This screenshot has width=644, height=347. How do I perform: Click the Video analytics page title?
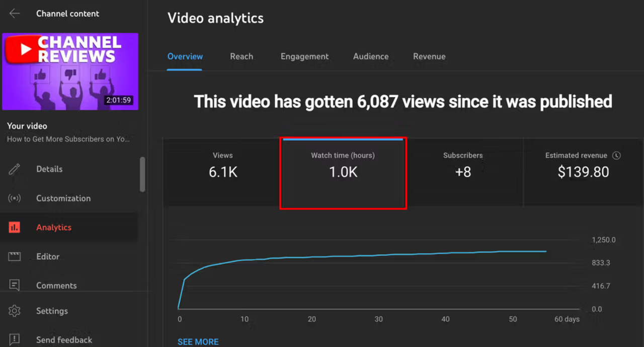click(x=215, y=18)
